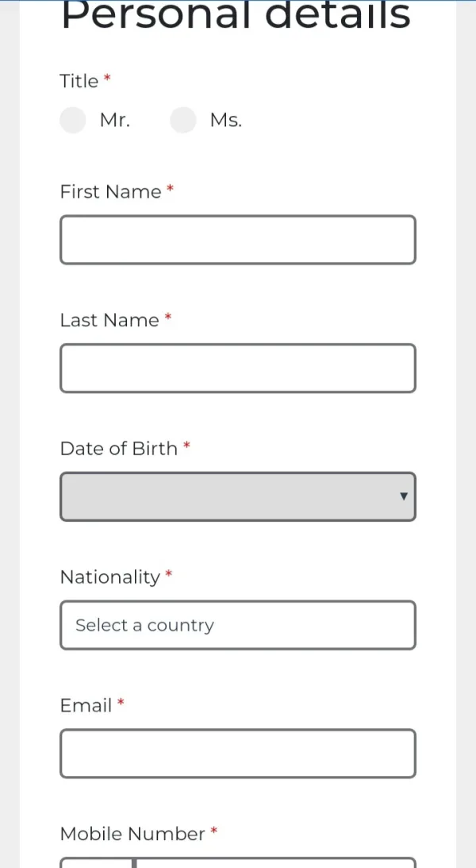Click the Nationality label
Image resolution: width=476 pixels, height=868 pixels.
click(x=110, y=577)
